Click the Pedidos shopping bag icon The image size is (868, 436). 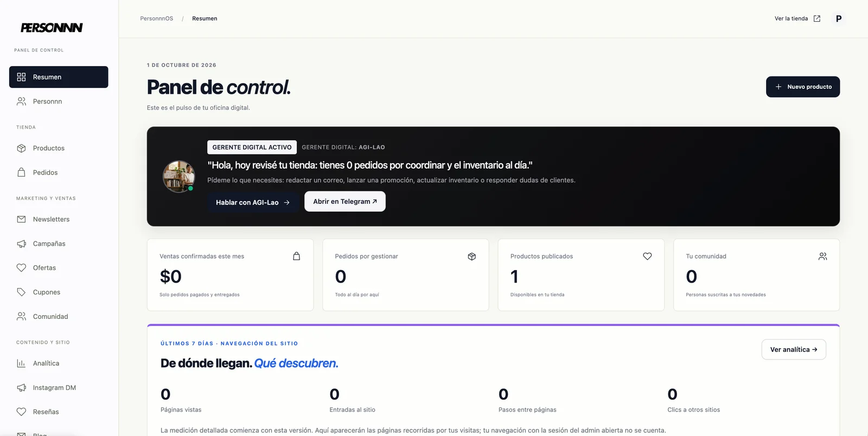[21, 172]
